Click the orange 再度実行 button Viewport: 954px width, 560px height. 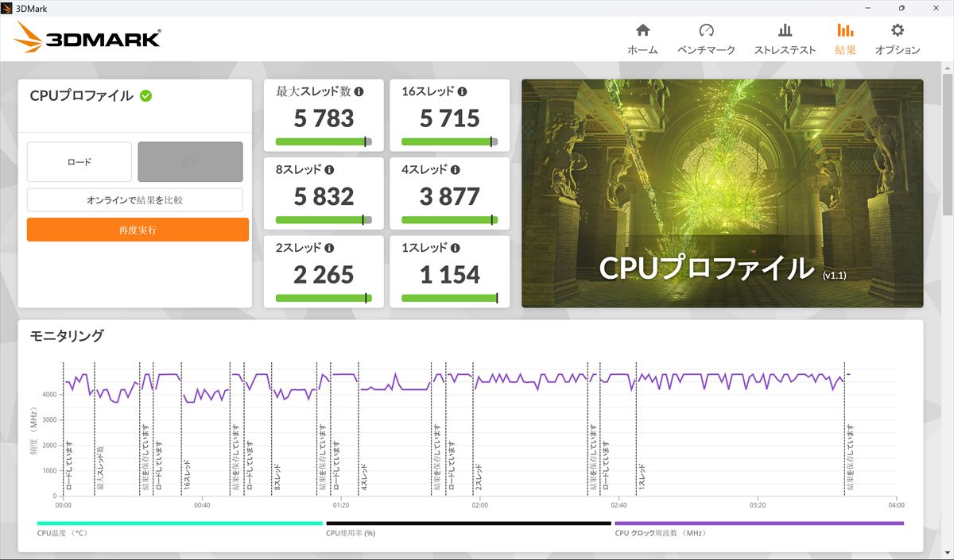138,230
